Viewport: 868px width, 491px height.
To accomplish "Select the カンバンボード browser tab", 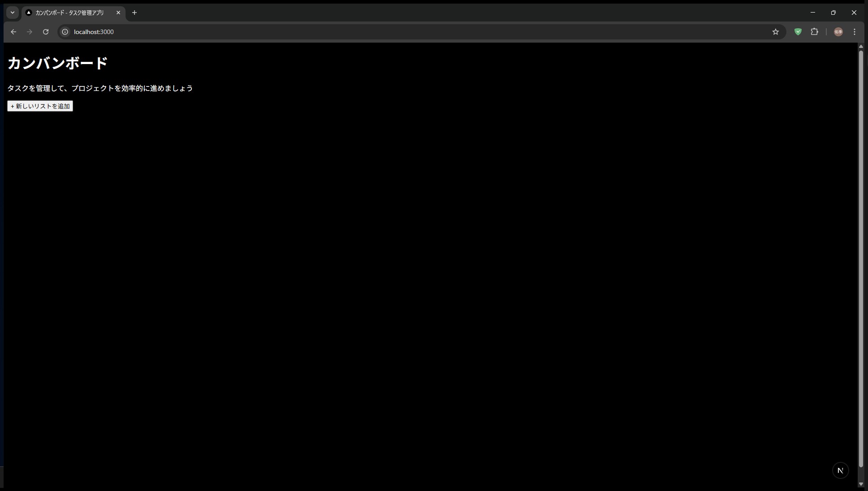I will point(69,13).
